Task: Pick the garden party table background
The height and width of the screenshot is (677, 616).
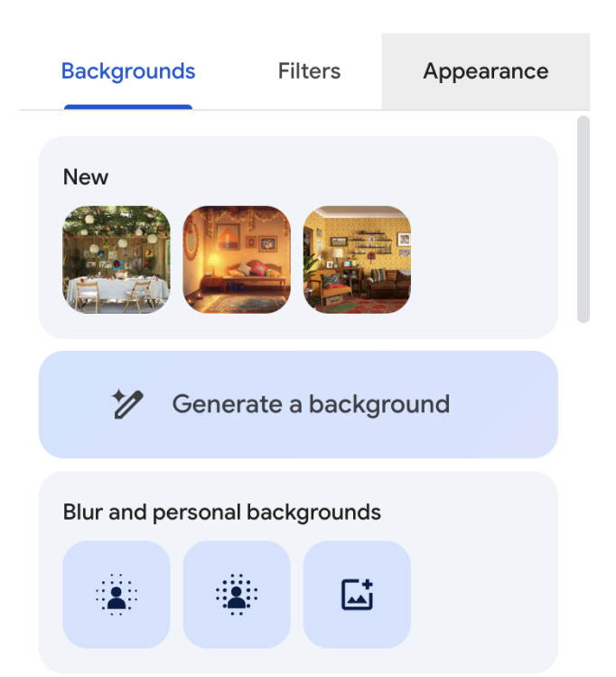Action: pos(116,259)
